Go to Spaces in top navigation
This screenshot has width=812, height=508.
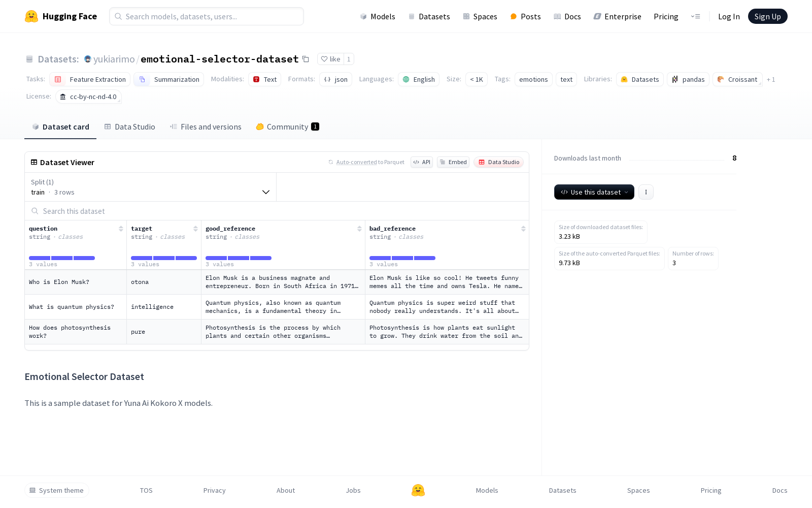click(x=480, y=17)
